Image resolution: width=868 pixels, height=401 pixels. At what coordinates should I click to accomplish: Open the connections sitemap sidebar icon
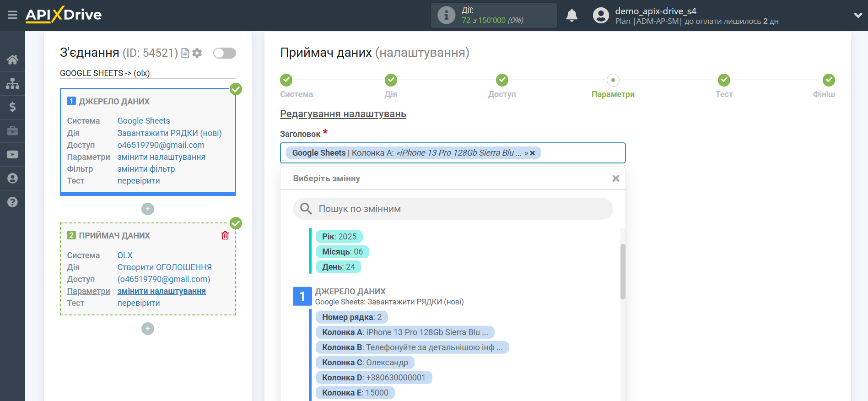(12, 83)
